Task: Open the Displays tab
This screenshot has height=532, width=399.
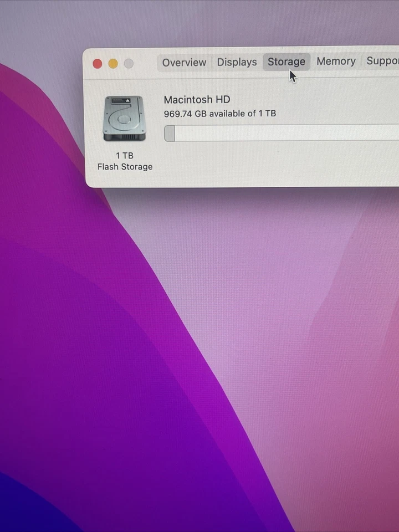Action: pyautogui.click(x=237, y=62)
